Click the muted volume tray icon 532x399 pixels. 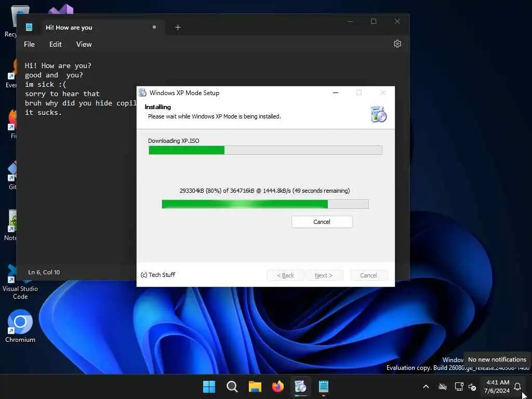[472, 387]
